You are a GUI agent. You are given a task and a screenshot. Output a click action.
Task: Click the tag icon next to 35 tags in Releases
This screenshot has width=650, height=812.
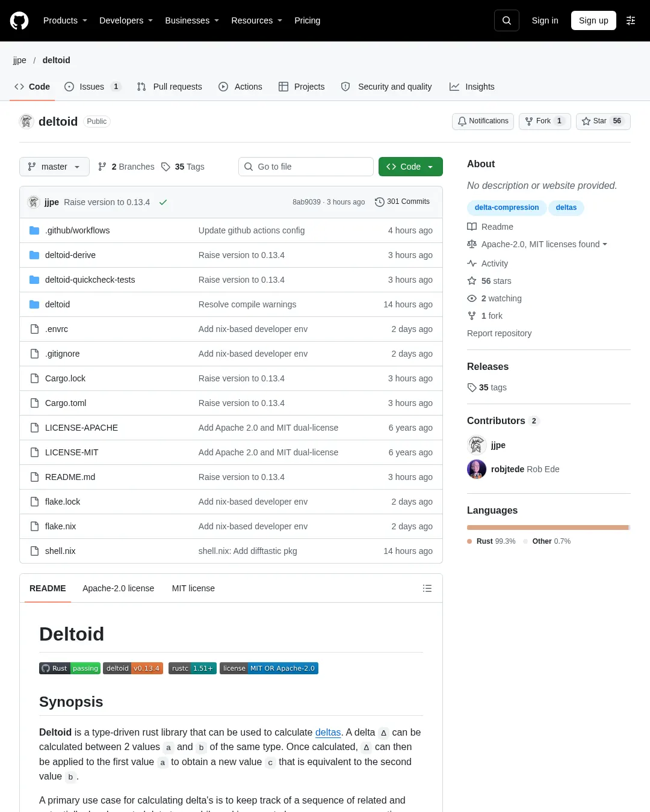tap(472, 387)
